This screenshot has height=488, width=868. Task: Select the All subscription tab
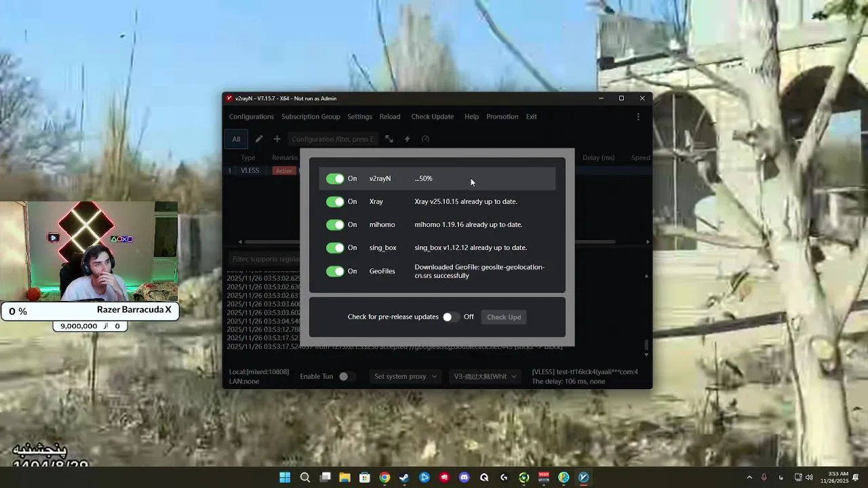pyautogui.click(x=236, y=139)
